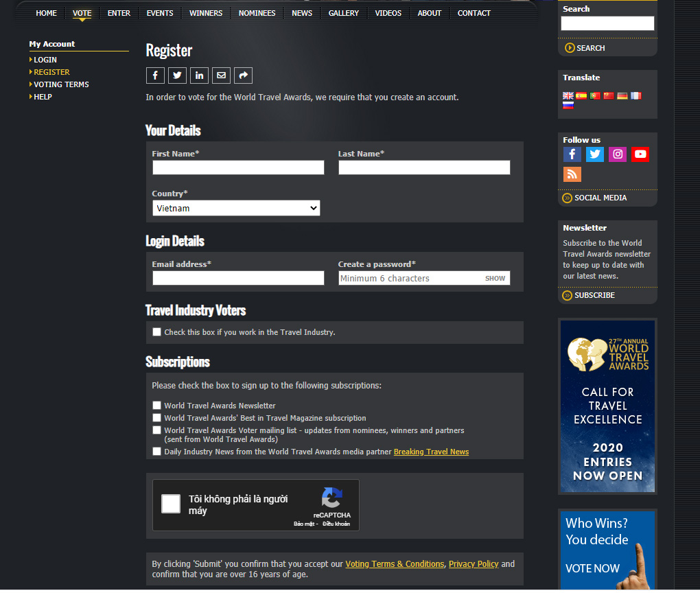Open the ENTER navigation item

pos(119,14)
